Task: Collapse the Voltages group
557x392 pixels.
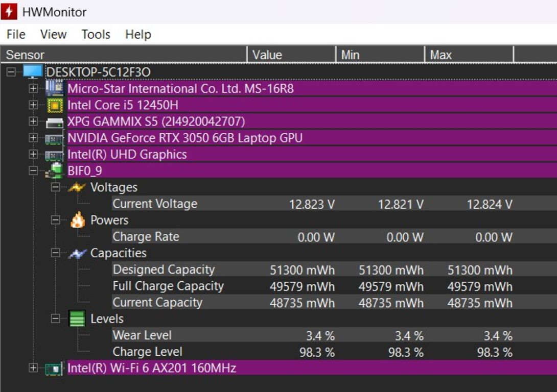Action: (55, 187)
